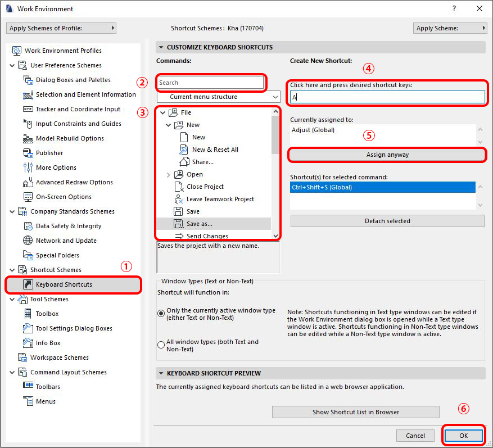Open the Apply Scheme menu

[450, 28]
